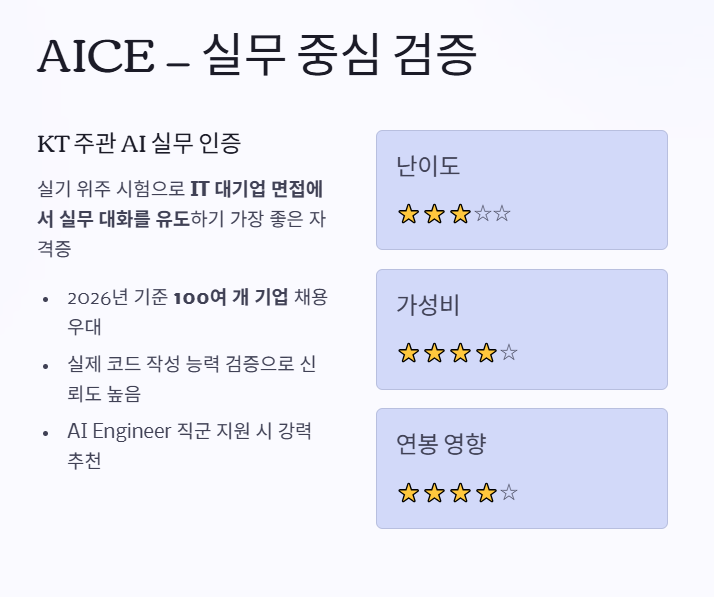Click the second filled star under 가성비
Image resolution: width=714 pixels, height=597 pixels.
coord(434,353)
